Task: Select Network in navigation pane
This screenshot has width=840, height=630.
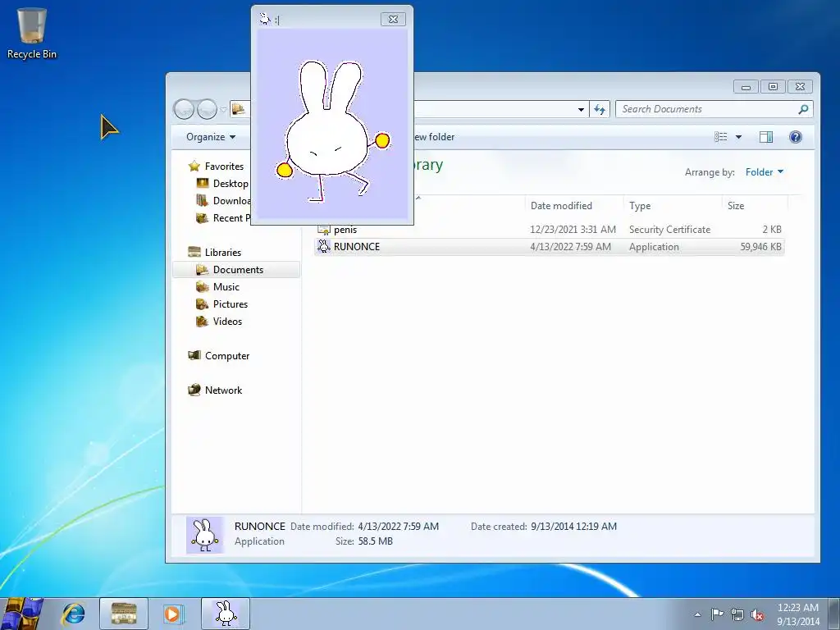Action: pyautogui.click(x=223, y=390)
